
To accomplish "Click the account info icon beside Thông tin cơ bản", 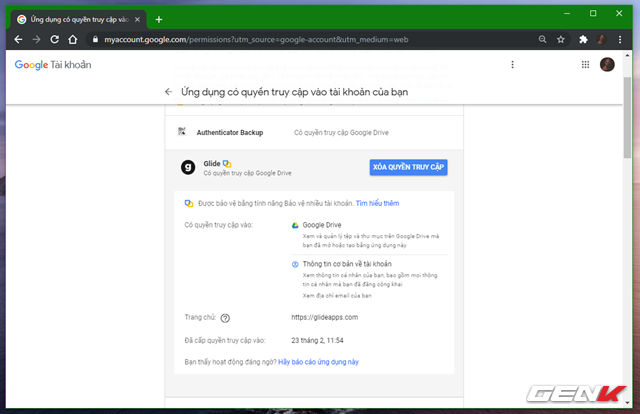I will 295,264.
